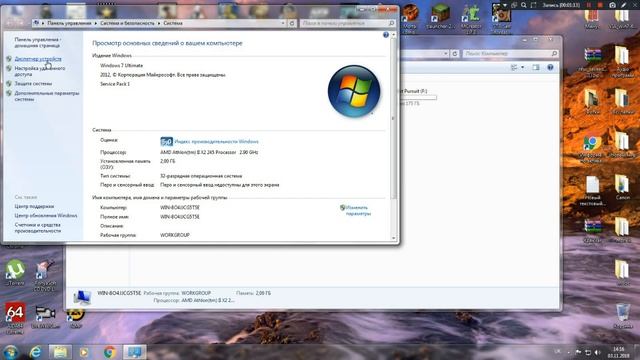The height and width of the screenshot is (360, 640).
Task: Toggle the preview pane in Computer window
Action: pyautogui.click(x=536, y=67)
